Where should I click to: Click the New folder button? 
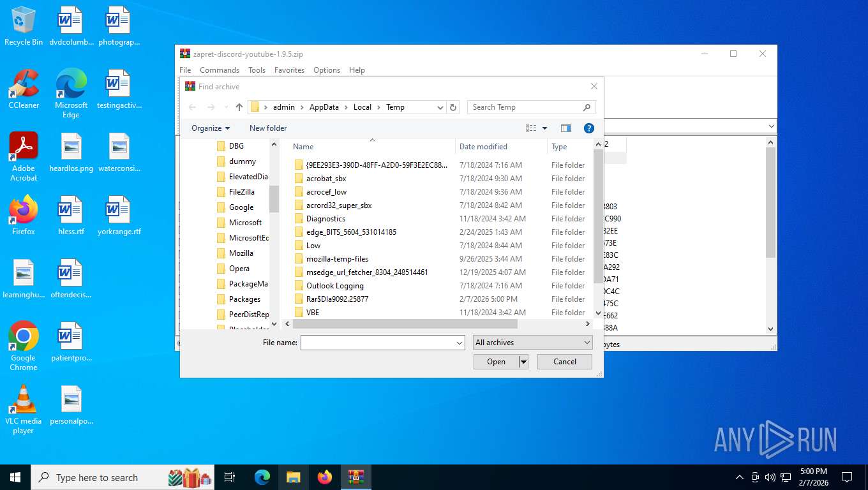click(x=268, y=128)
